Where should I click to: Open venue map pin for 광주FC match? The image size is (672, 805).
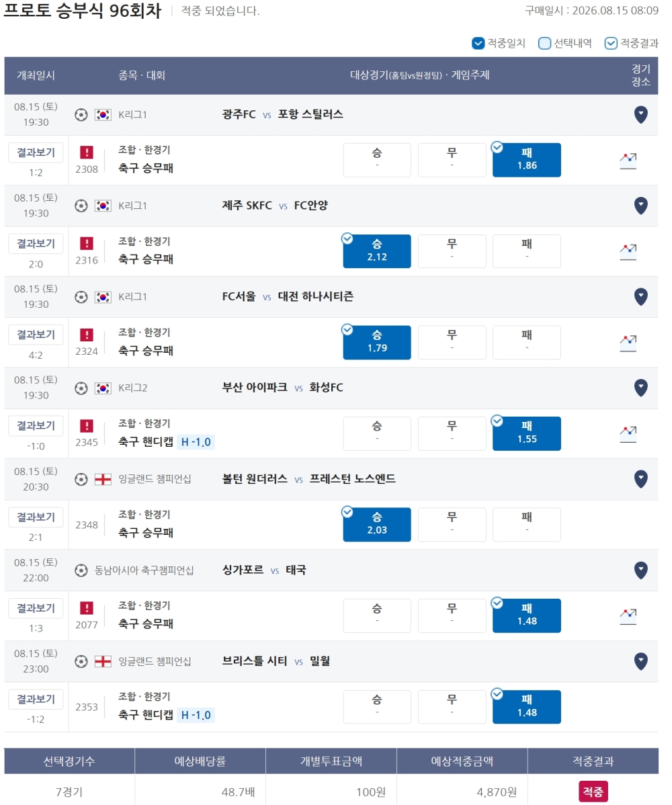pos(640,114)
